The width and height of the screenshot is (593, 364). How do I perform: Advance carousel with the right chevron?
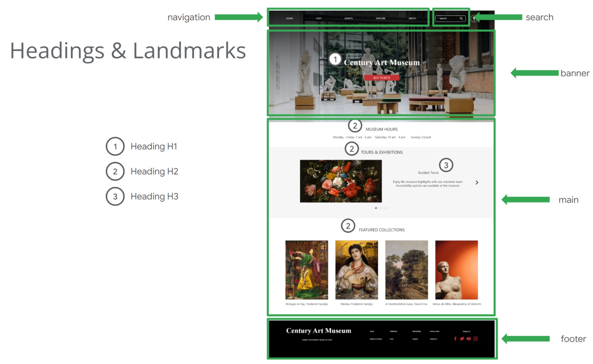click(x=477, y=183)
